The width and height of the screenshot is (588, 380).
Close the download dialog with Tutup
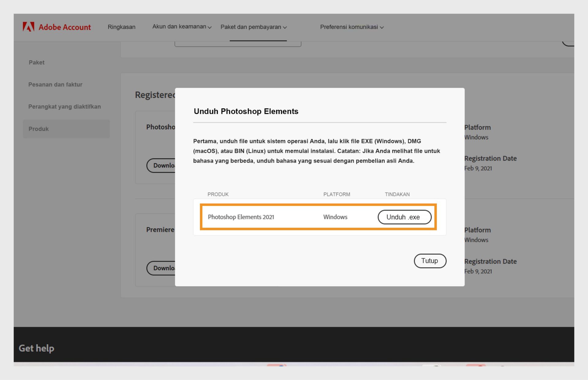click(430, 261)
